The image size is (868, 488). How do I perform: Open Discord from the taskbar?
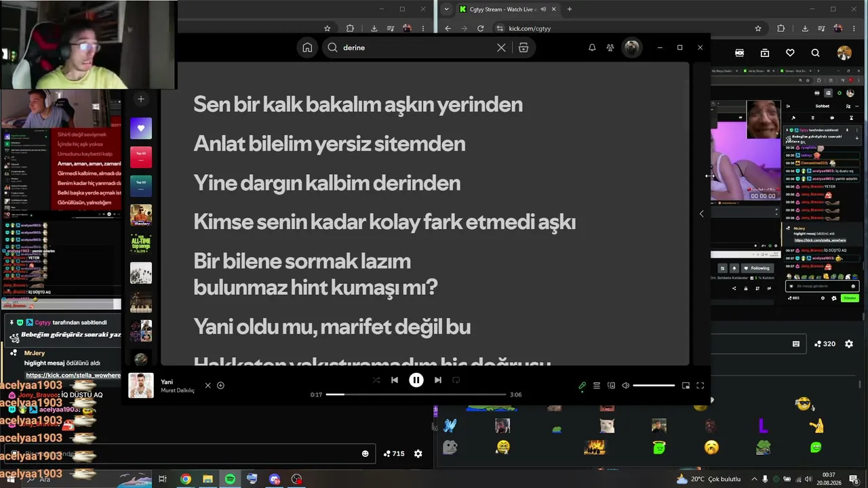point(275,479)
